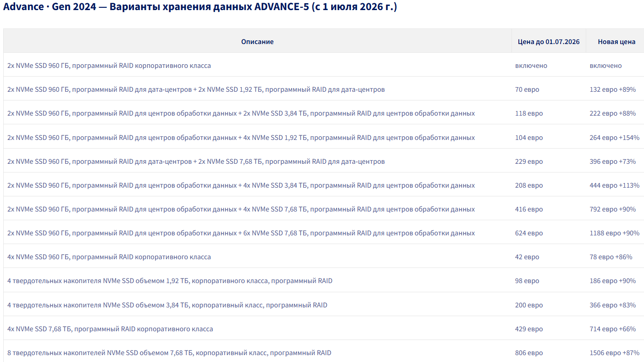Image resolution: width=644 pixels, height=362 pixels.
Task: Click the old price "118 евро"
Action: click(x=529, y=113)
